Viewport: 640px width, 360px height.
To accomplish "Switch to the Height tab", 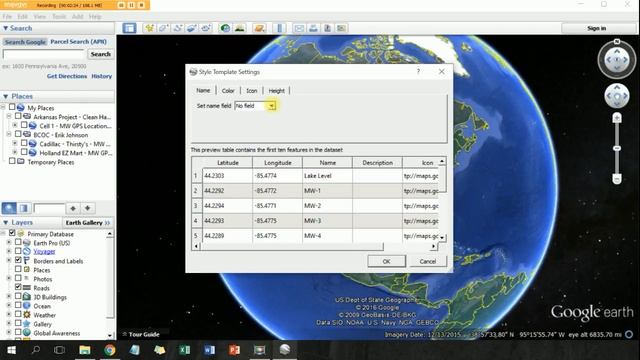I will click(x=276, y=91).
